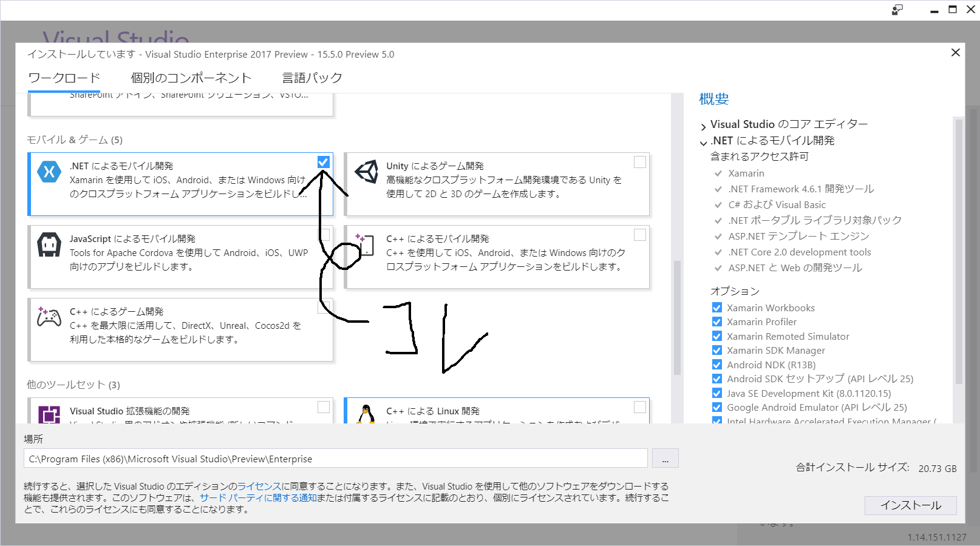Open the 言語パック tab
Screen dimensions: 980x546
pos(311,77)
